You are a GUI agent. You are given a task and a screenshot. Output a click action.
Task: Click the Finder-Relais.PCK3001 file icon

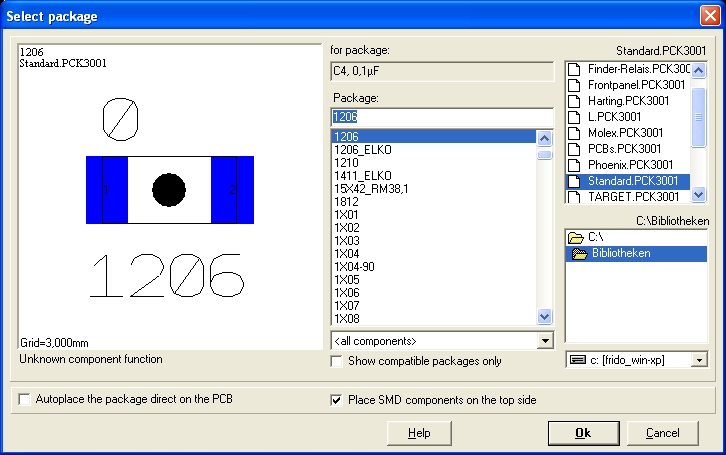(574, 69)
